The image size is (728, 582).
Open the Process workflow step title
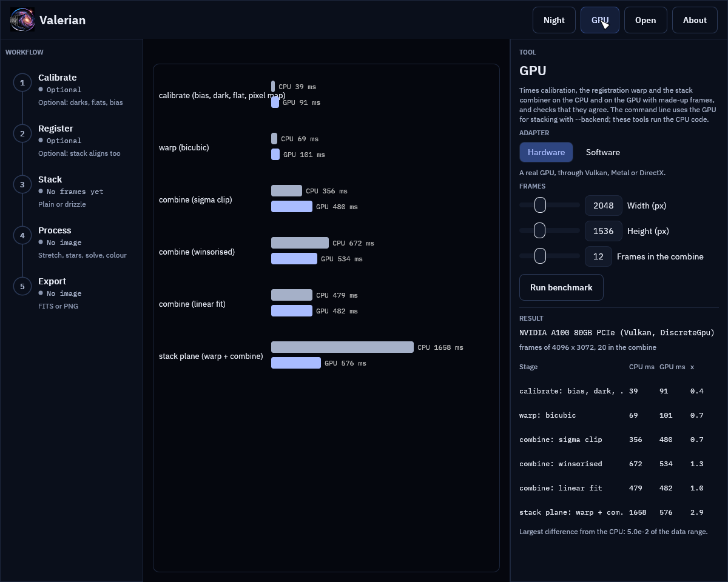(x=55, y=230)
